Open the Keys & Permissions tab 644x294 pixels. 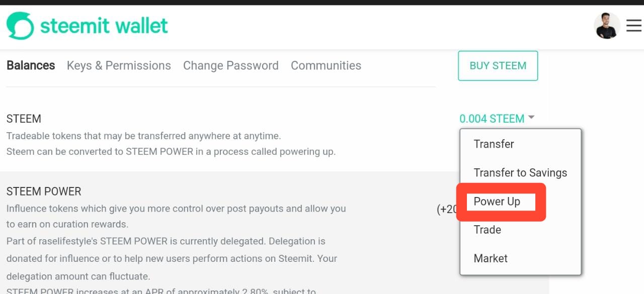[x=119, y=65]
